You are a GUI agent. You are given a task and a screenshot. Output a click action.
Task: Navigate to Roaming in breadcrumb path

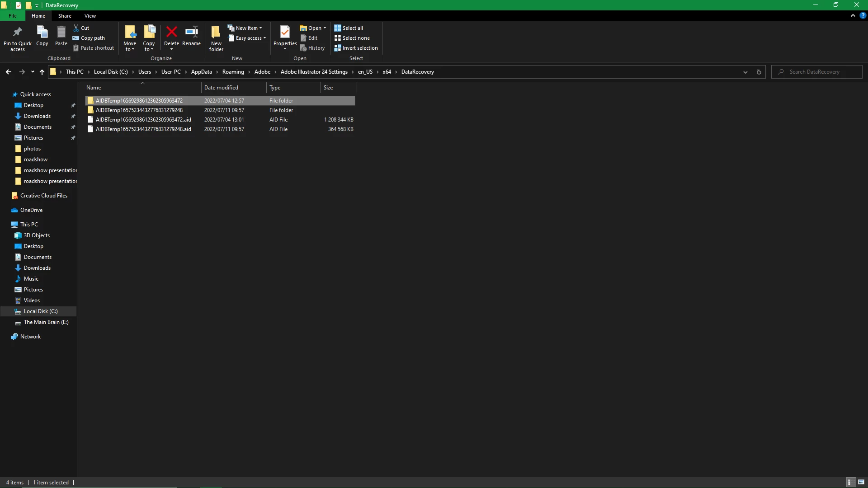(233, 72)
